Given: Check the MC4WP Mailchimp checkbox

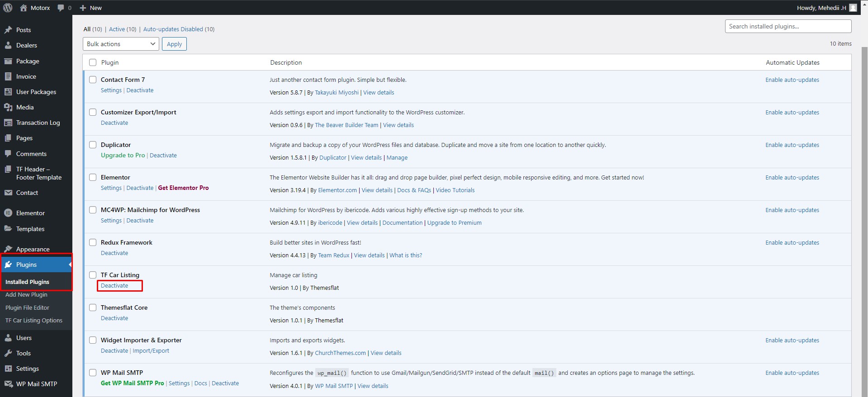Looking at the screenshot, I should pyautogui.click(x=93, y=210).
